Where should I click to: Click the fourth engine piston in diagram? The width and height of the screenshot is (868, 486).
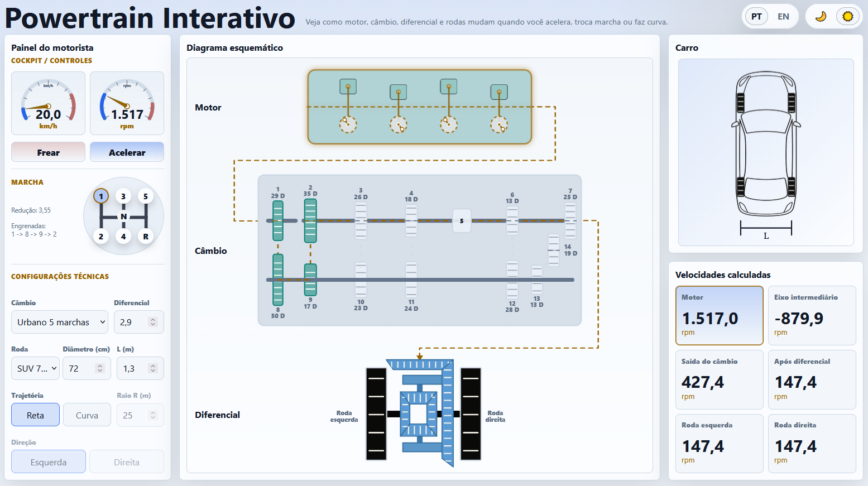[x=499, y=92]
